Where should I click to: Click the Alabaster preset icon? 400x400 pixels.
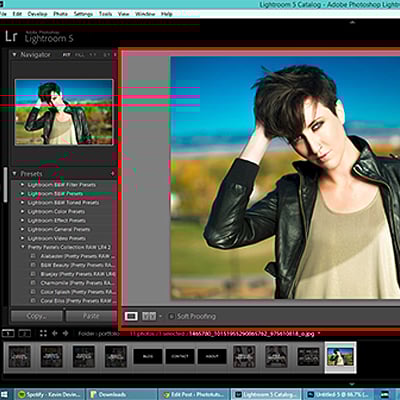pos(33,256)
